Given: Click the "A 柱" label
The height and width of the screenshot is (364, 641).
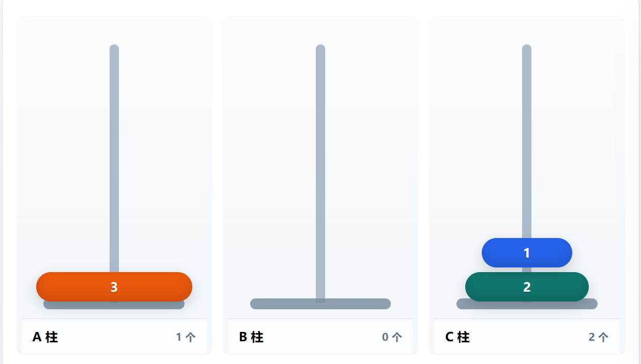Looking at the screenshot, I should tap(45, 337).
